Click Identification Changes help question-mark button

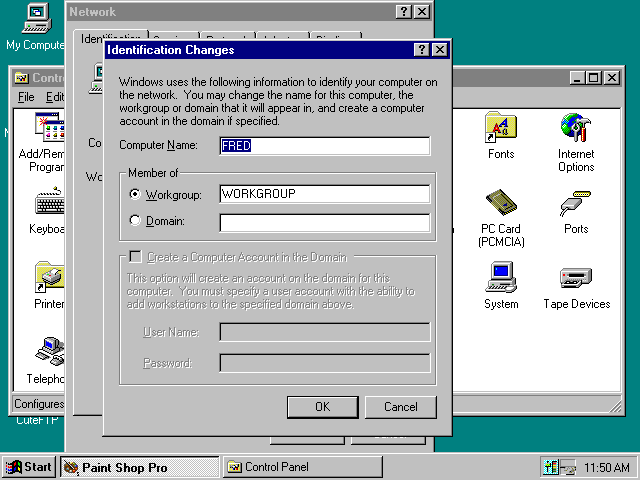click(x=422, y=50)
